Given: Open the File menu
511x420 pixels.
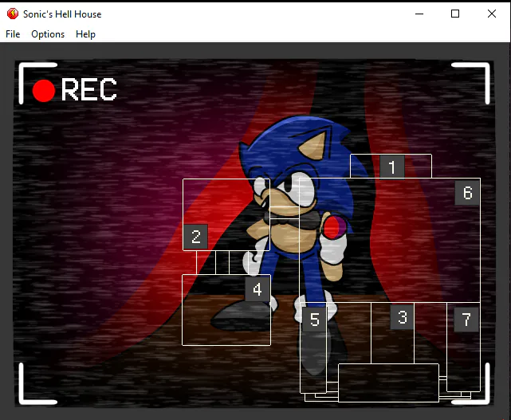Looking at the screenshot, I should (13, 34).
